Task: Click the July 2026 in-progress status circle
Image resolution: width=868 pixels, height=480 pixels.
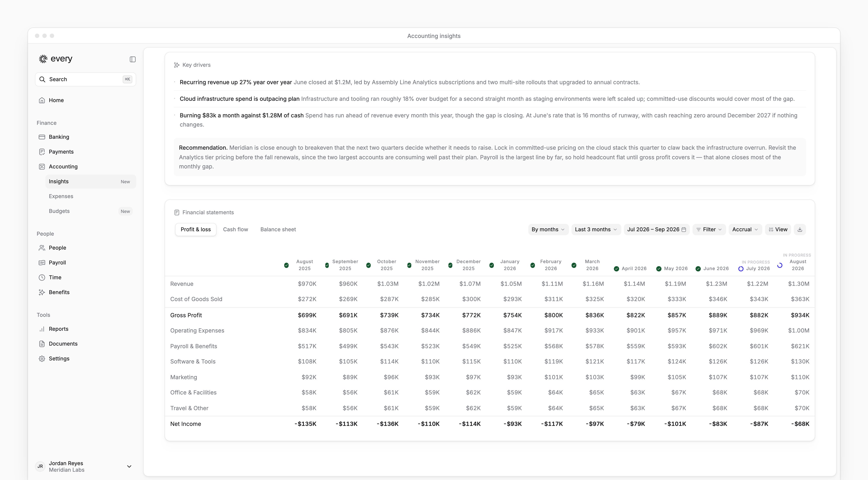Action: click(x=741, y=269)
